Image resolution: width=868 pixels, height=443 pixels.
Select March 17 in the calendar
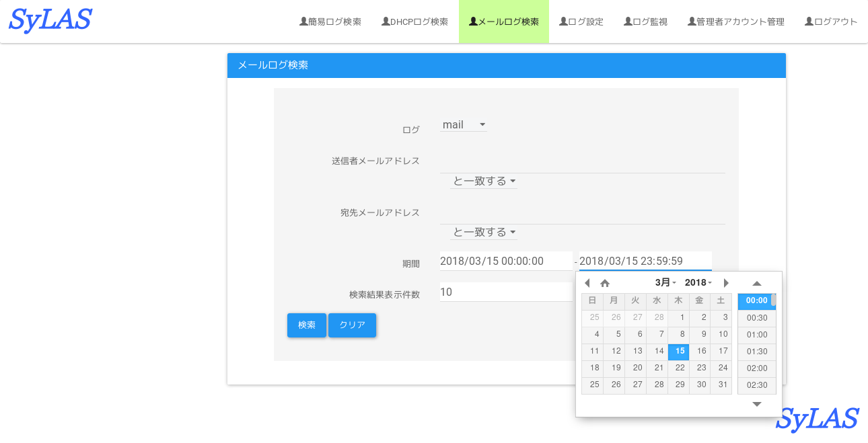coord(721,351)
